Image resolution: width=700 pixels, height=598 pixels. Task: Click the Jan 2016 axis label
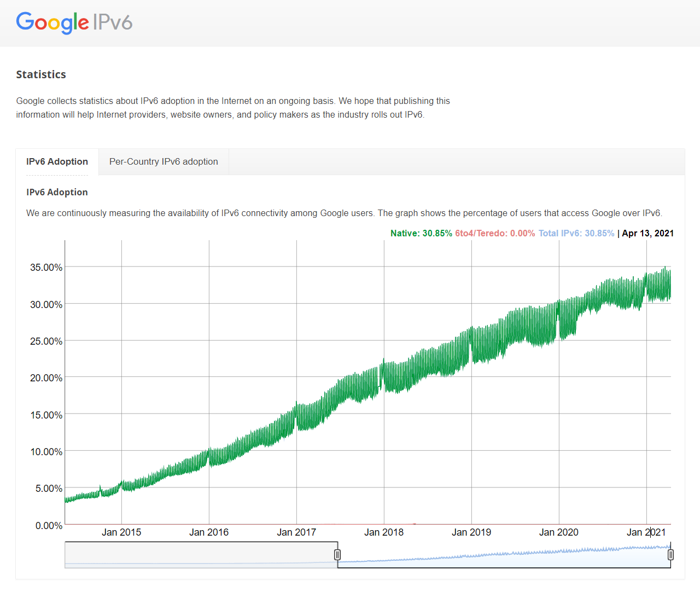click(209, 532)
